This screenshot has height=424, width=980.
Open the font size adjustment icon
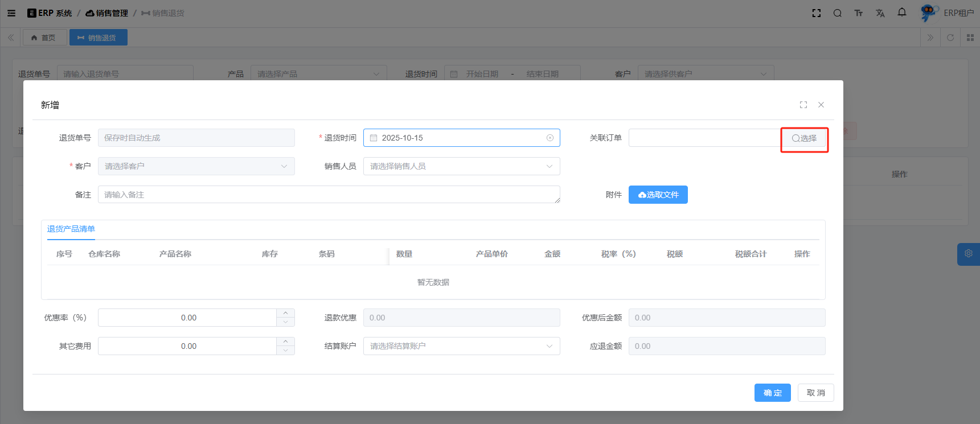tap(858, 13)
